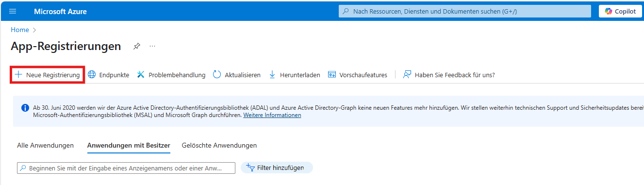Screen dimensions: 644x185
Task: Click the globe Endpunkte icon
Action: pos(92,75)
